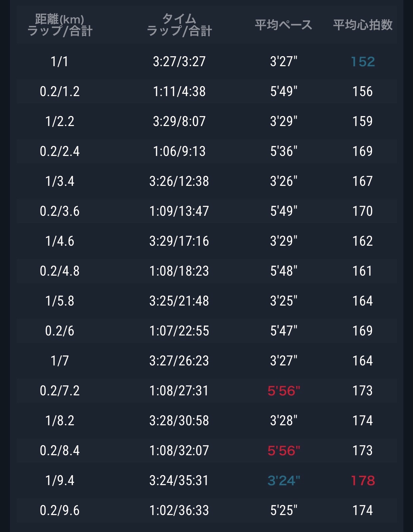413x532 pixels.
Task: Select the 1/1 lap distance cell
Action: [60, 62]
